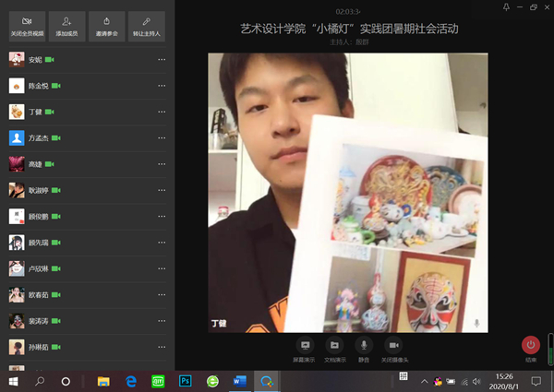The width and height of the screenshot is (554, 392).
Task: Open the more options dots for 陈金悦
Action: point(162,86)
